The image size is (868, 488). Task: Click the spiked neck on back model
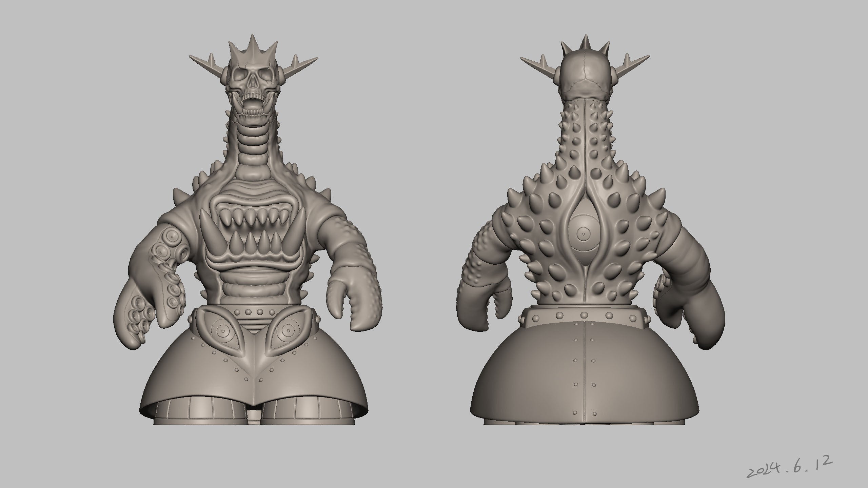click(584, 136)
